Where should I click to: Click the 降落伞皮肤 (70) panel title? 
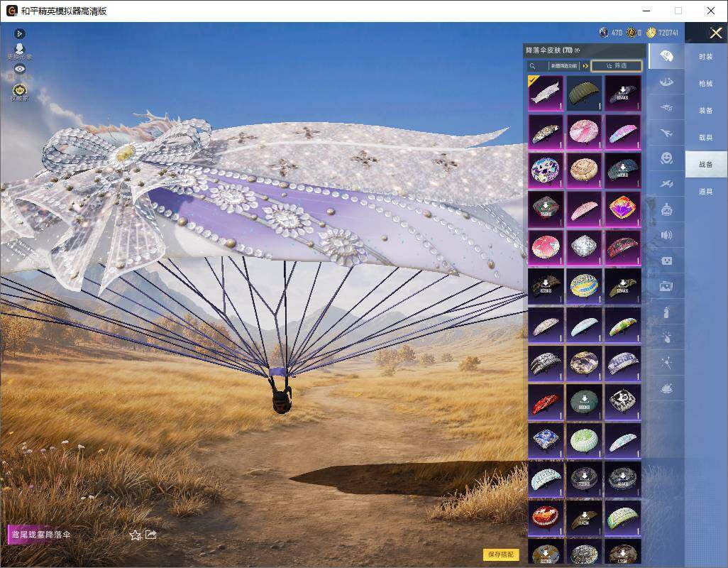(x=549, y=50)
